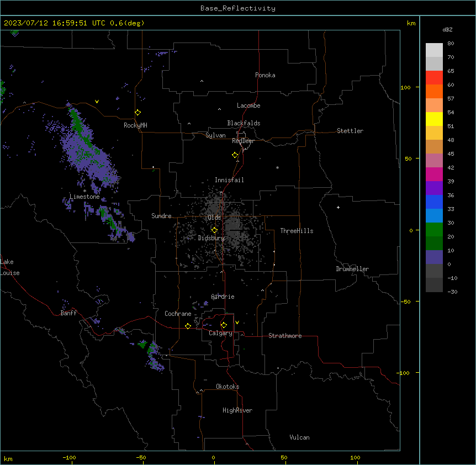Click the km unit label at top right
The image size is (476, 465).
point(411,23)
